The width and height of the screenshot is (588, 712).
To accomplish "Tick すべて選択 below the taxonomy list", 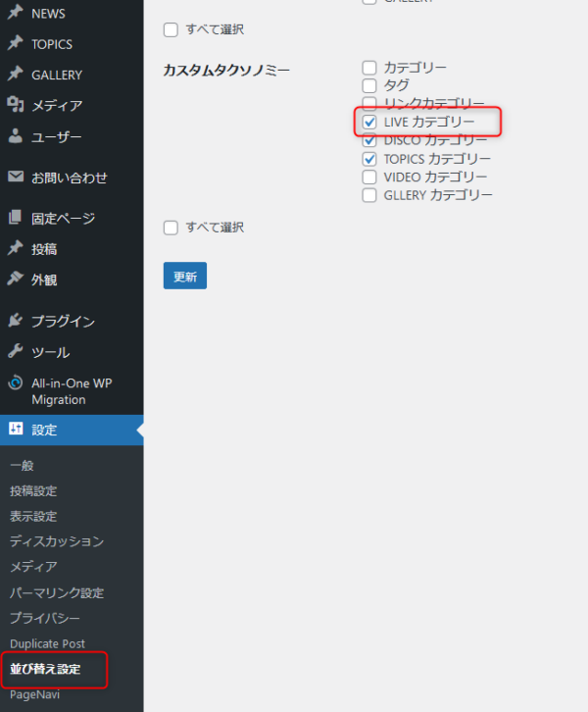I will coord(171,228).
